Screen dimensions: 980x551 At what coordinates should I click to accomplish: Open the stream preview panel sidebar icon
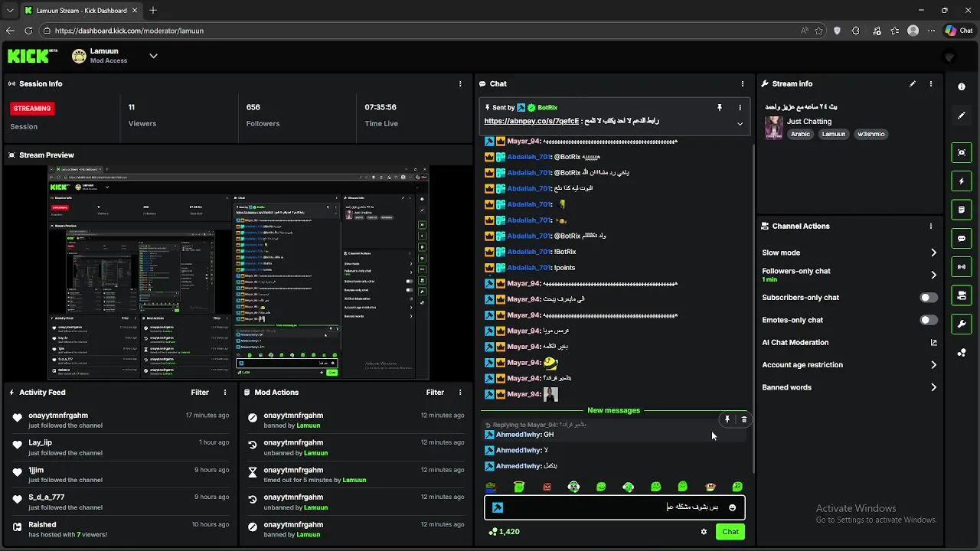pyautogui.click(x=962, y=152)
